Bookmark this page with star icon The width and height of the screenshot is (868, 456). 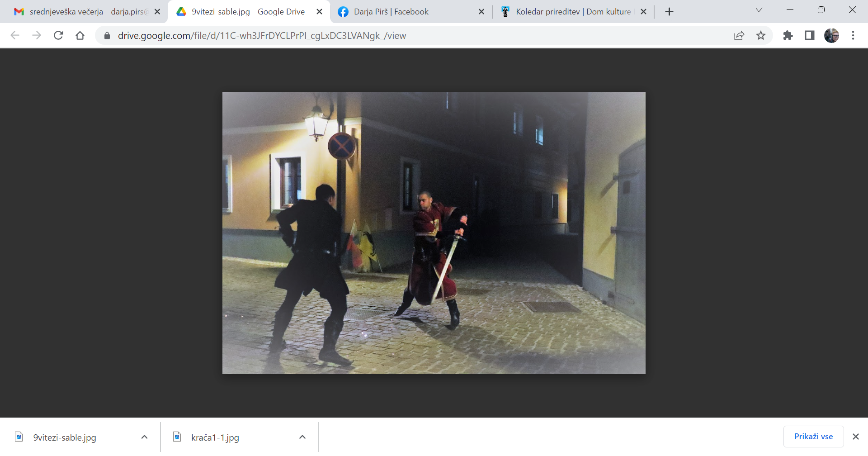point(761,35)
